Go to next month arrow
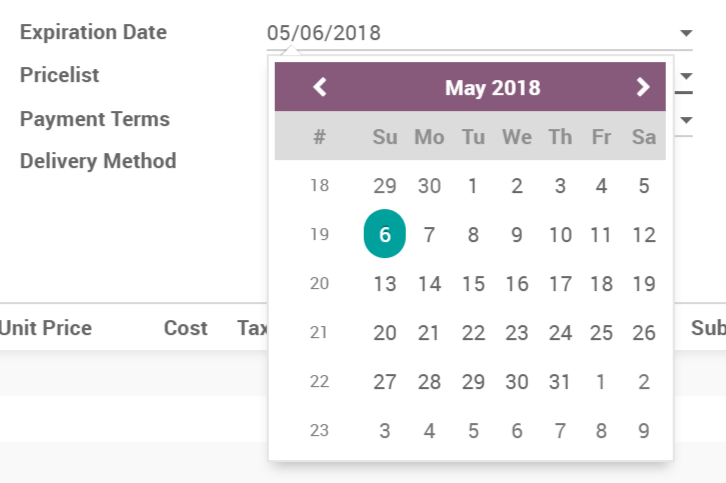This screenshot has width=726, height=483. point(643,87)
